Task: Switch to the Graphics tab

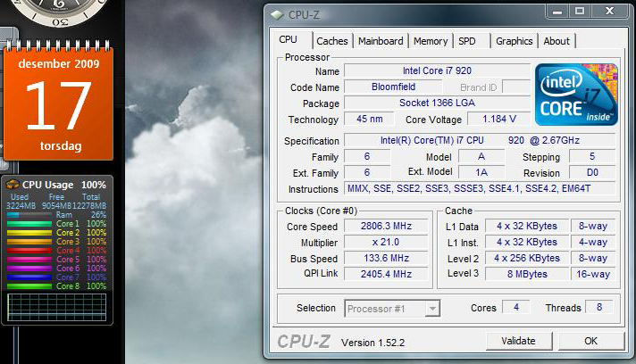Action: pos(514,41)
